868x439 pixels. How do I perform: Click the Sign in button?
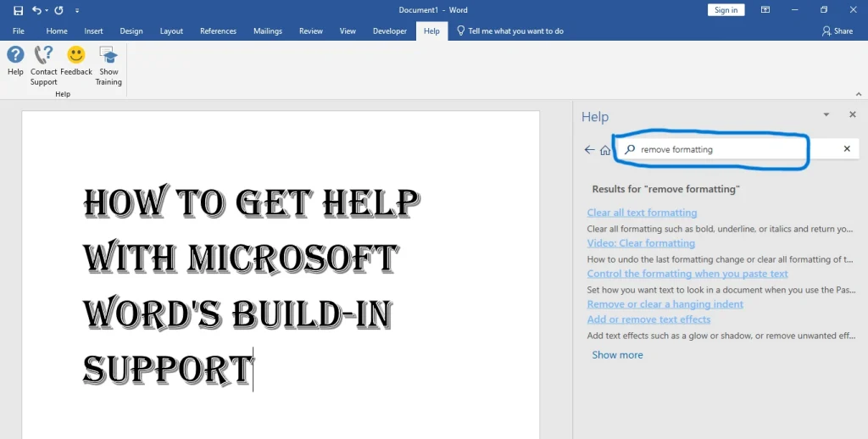click(726, 10)
